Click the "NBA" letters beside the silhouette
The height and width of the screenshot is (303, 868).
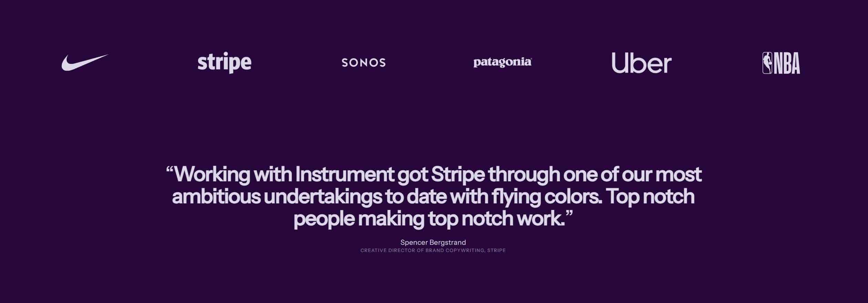[x=787, y=63]
